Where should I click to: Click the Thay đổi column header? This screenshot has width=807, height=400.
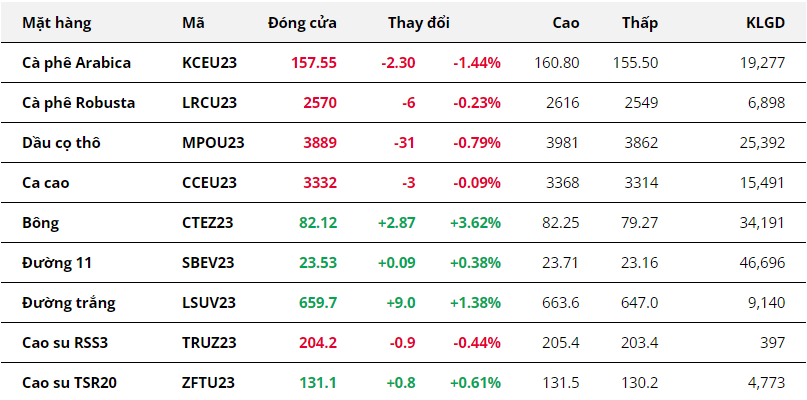(419, 22)
